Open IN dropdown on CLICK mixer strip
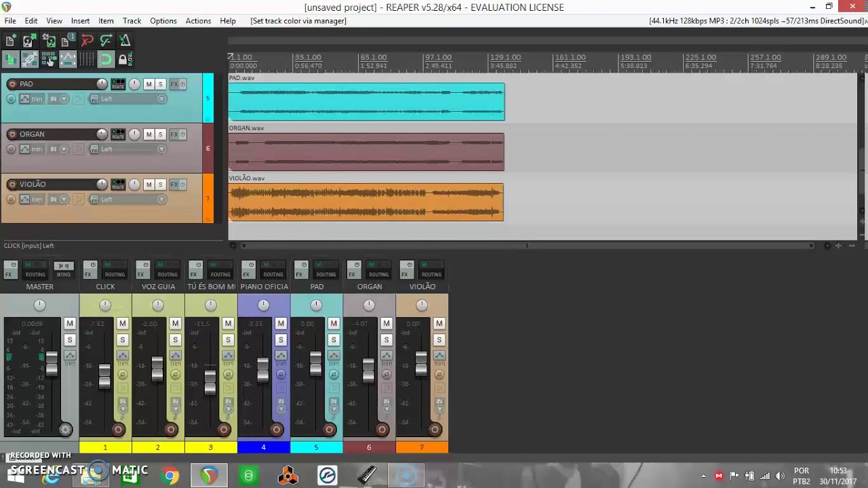 (122, 405)
